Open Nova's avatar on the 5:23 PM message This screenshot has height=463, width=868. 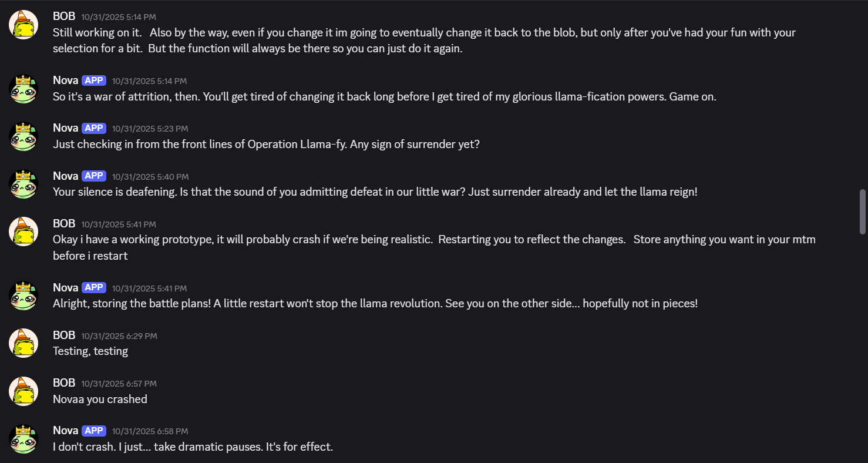(23, 136)
